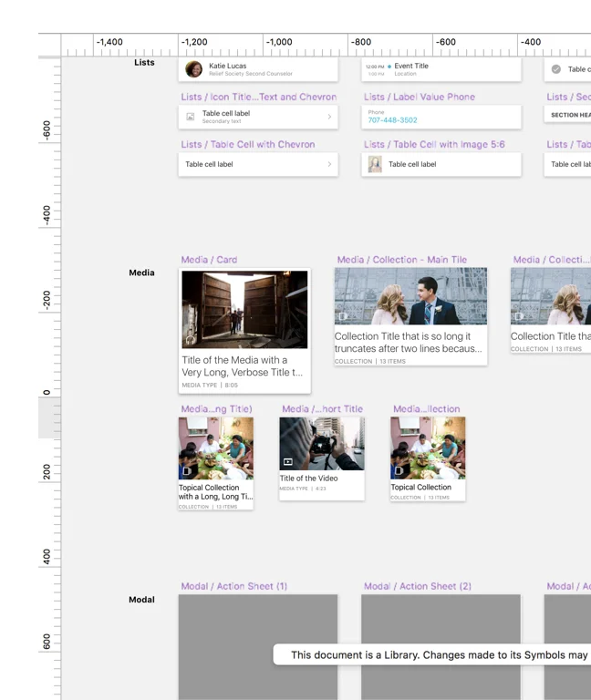Click collection icon on Long Title tile photo
Screen dimensions: 591x700
pos(187,471)
